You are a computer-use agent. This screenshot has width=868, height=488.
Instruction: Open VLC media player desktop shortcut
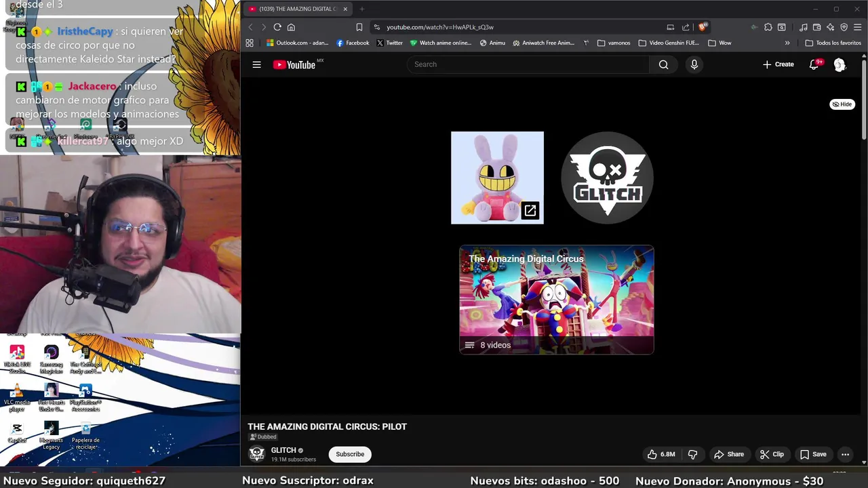(x=17, y=398)
